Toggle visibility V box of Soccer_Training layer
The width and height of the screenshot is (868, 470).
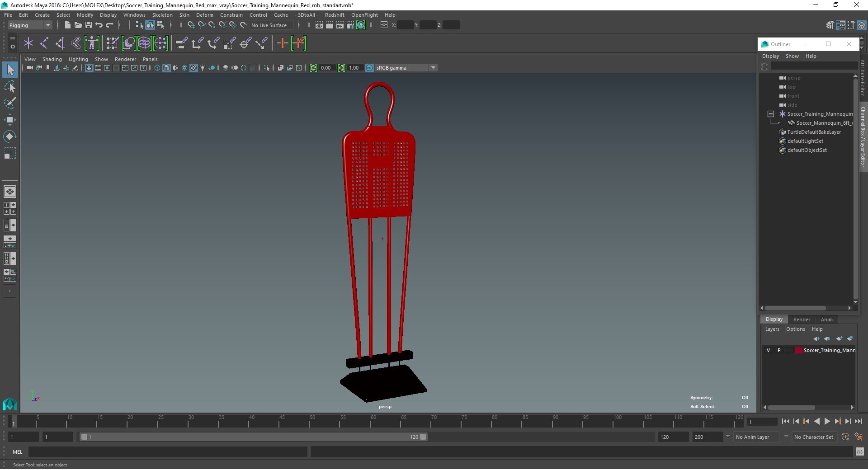click(x=768, y=350)
